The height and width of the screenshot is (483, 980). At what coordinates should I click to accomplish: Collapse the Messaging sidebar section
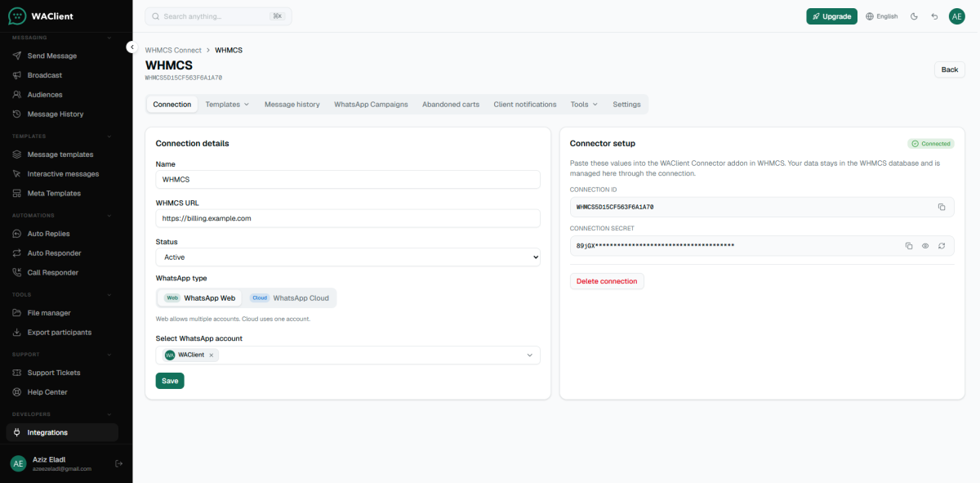[x=109, y=37]
